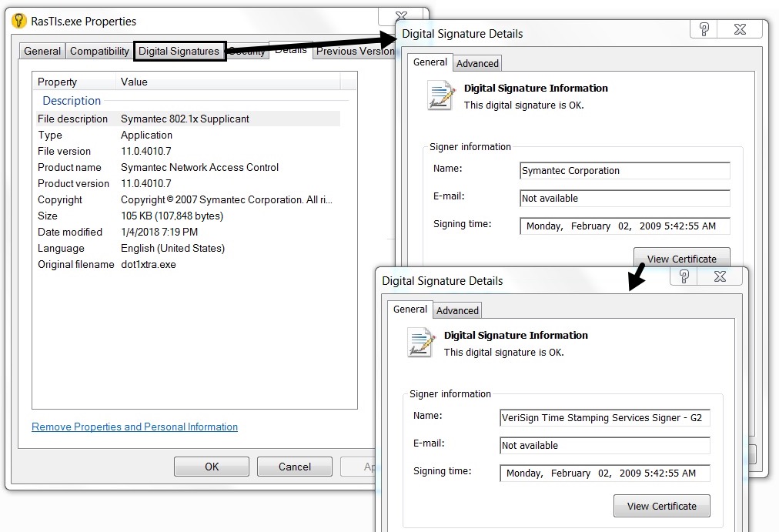Viewport: 779px width, 532px height.
Task: Click the File description property label
Action: click(x=72, y=119)
